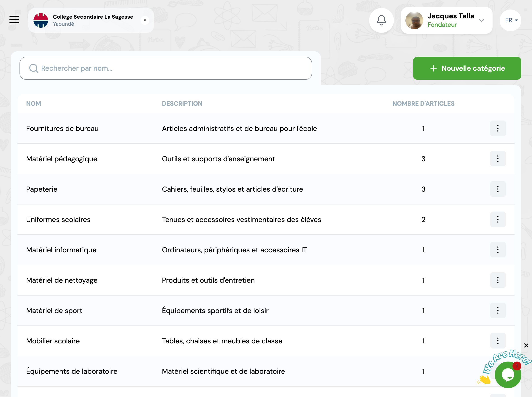Screen dimensions: 532x397
Task: Click Jacques Talla's profile avatar
Action: click(414, 20)
